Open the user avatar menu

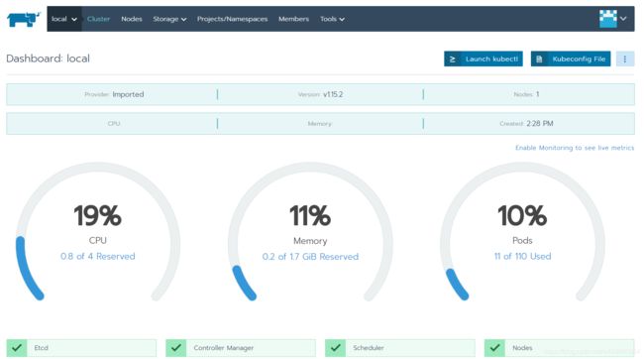pyautogui.click(x=608, y=19)
